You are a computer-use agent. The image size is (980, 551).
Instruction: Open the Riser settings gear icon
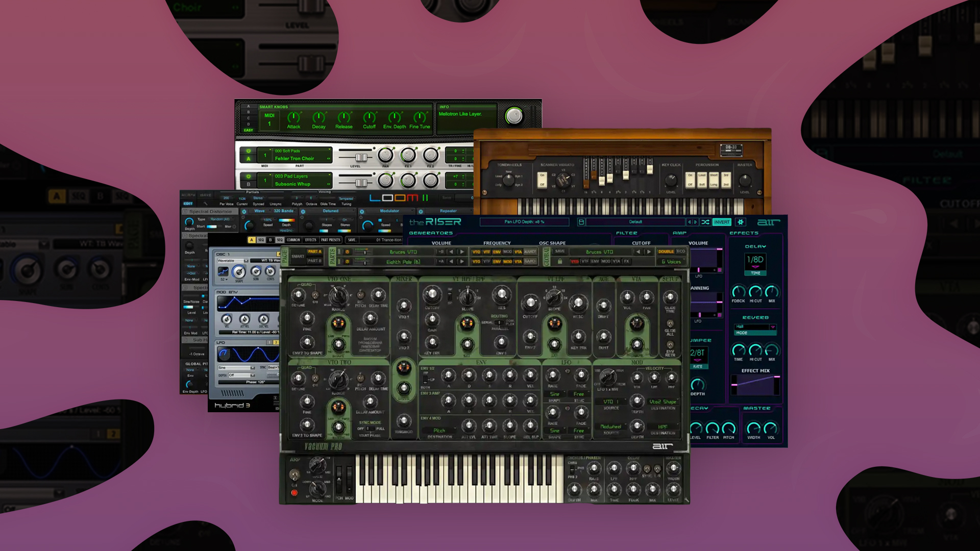click(x=741, y=222)
